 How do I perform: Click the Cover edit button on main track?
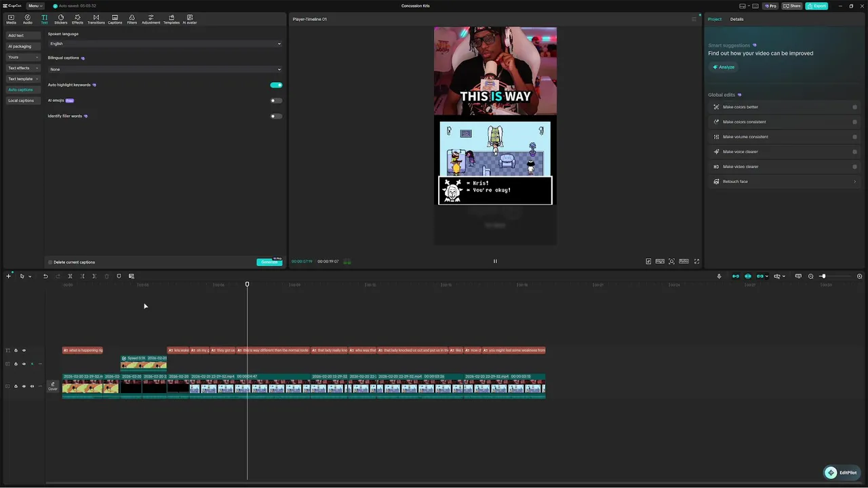click(x=53, y=386)
